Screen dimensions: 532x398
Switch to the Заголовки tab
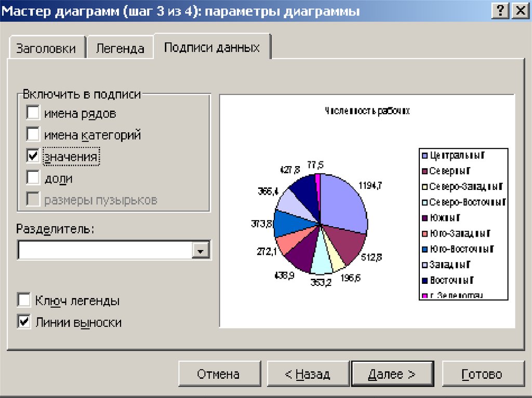pos(46,47)
